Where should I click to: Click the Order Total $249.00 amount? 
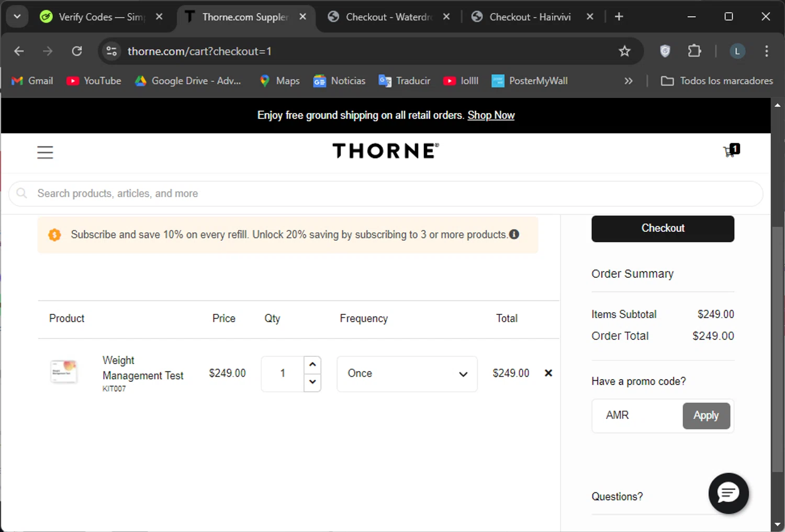(713, 336)
